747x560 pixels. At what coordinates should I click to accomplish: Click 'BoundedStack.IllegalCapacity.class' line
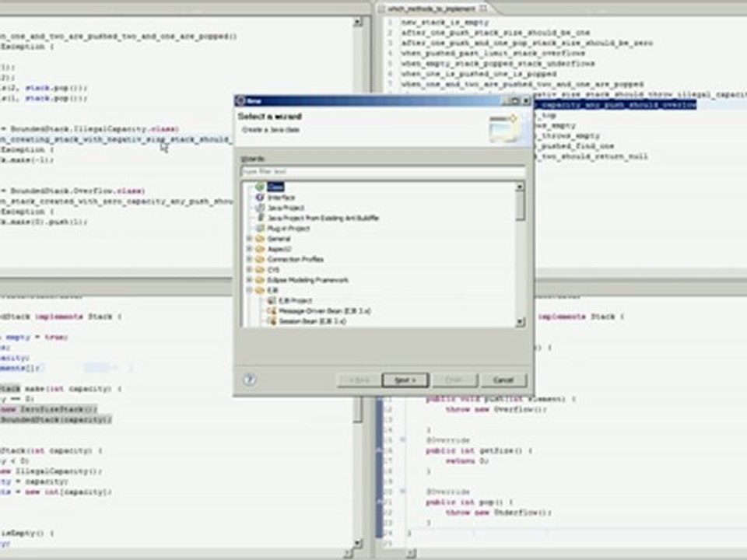coord(89,129)
